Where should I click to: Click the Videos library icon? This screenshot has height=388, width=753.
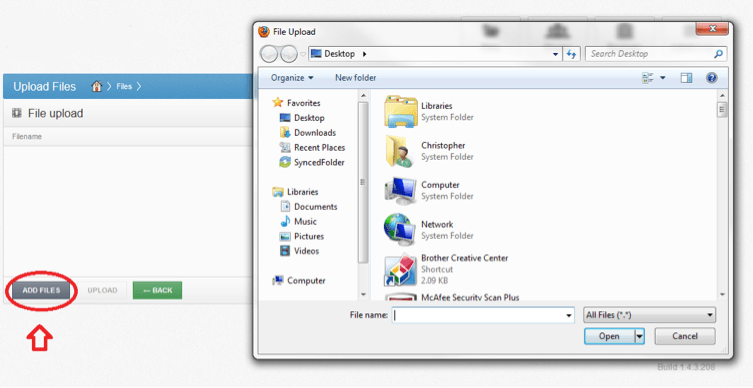[285, 251]
